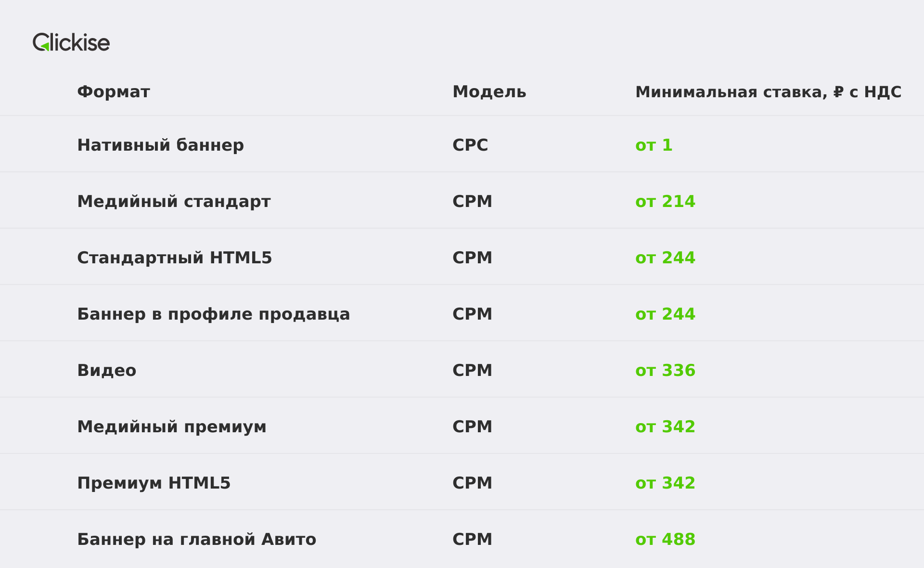Click the Стандартный HTML5 row label
This screenshot has height=568, width=924.
coord(175,258)
